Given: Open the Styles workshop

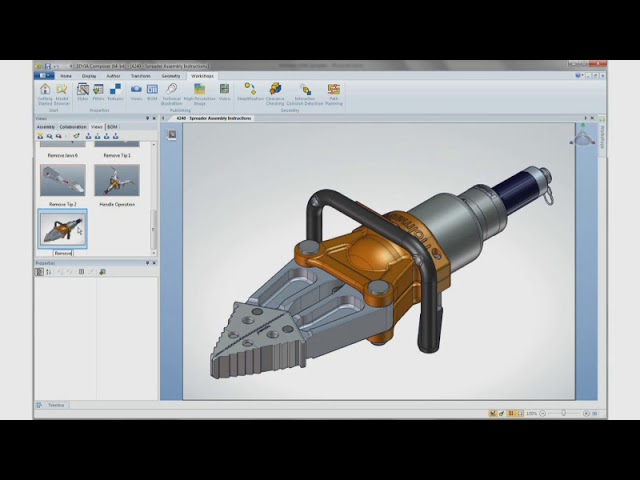Looking at the screenshot, I should pyautogui.click(x=82, y=92).
